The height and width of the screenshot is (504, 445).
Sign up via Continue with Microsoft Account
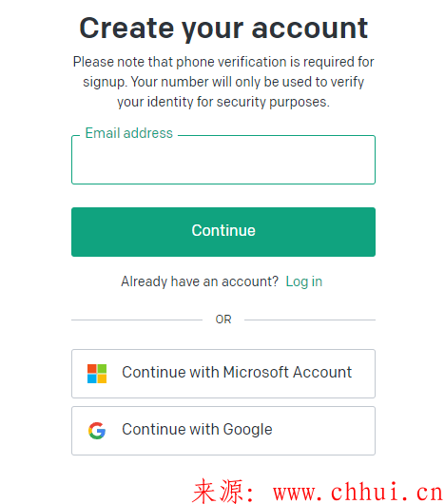pos(223,374)
